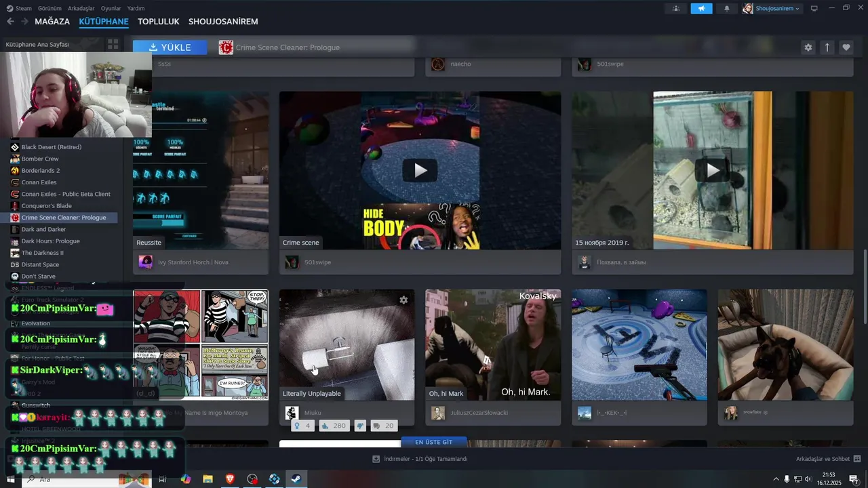Click the blue YÜKLE install button
The width and height of the screenshot is (868, 488).
[170, 47]
